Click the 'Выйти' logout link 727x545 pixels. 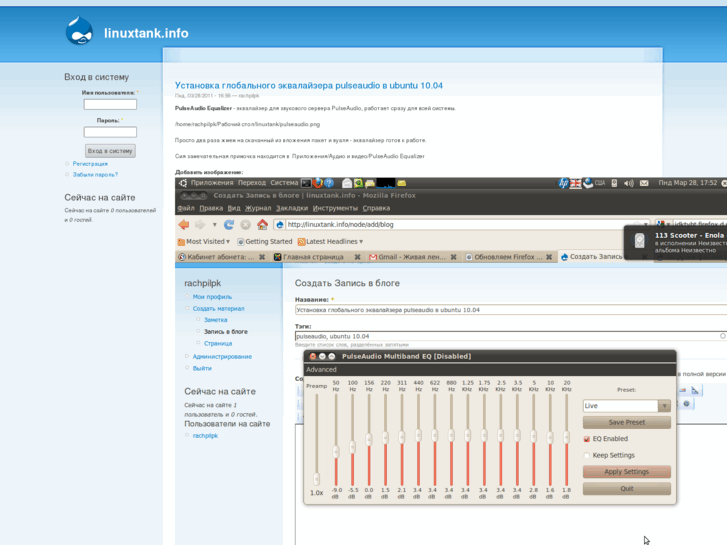202,368
